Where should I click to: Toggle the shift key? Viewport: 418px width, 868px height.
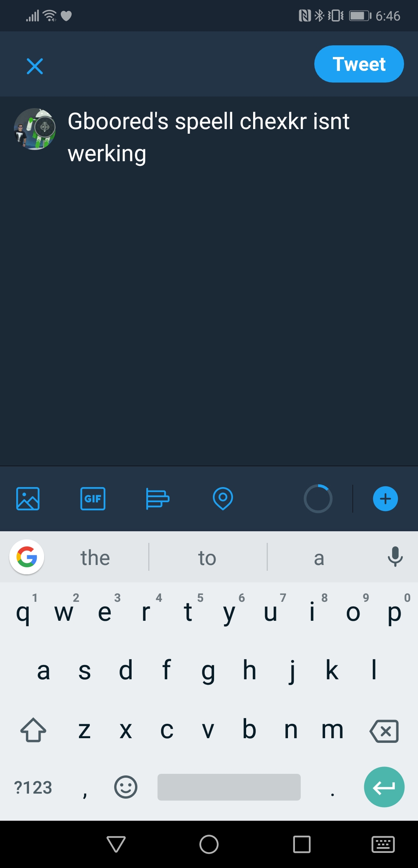pyautogui.click(x=33, y=730)
